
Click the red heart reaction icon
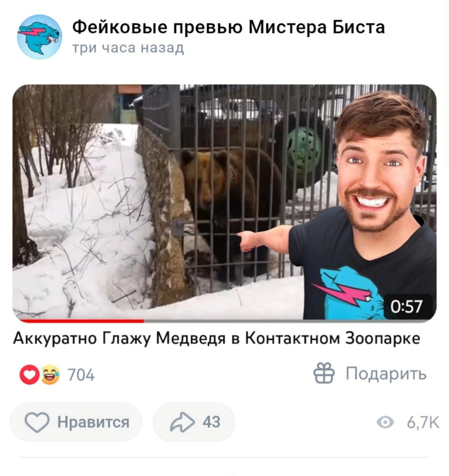[x=30, y=375]
